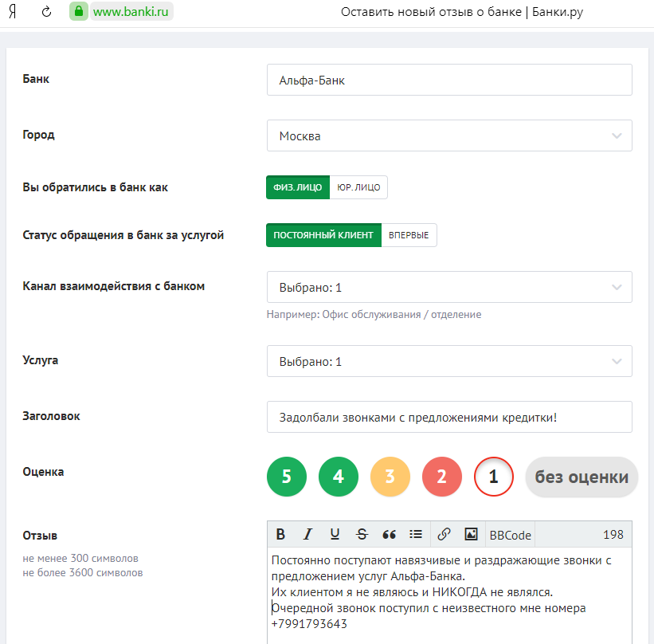Switch to the ЮР. ЛИЦО option
This screenshot has width=654, height=644.
click(358, 187)
